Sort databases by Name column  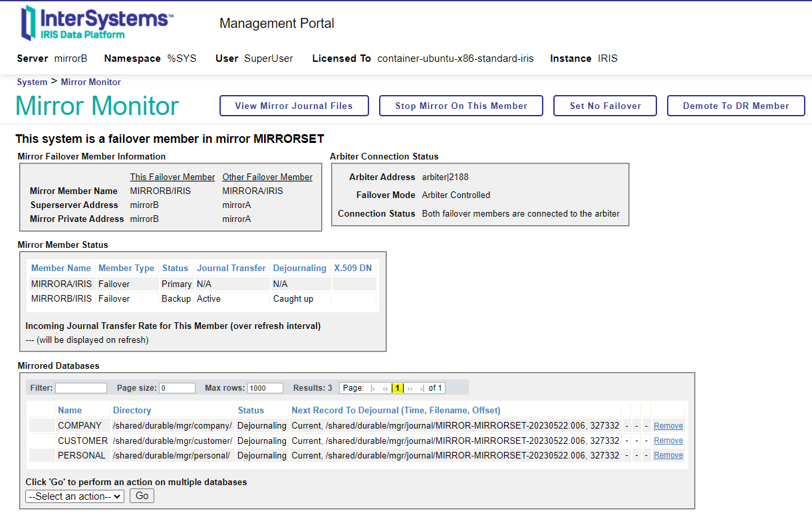point(70,411)
